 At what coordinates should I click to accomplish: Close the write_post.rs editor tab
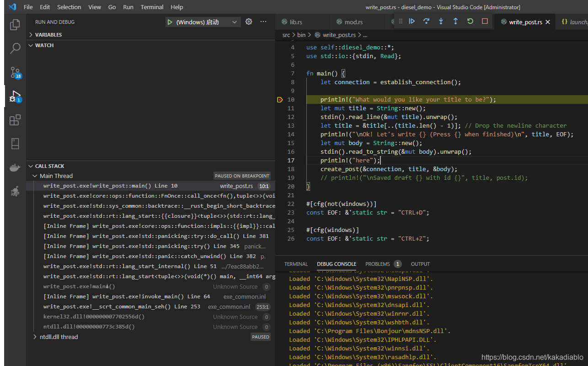coord(548,22)
